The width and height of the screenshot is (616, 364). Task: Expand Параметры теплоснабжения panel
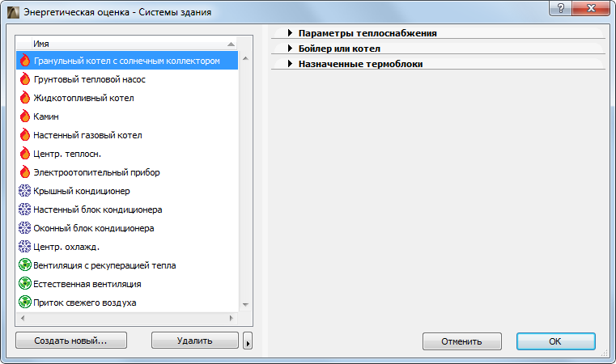pyautogui.click(x=290, y=33)
